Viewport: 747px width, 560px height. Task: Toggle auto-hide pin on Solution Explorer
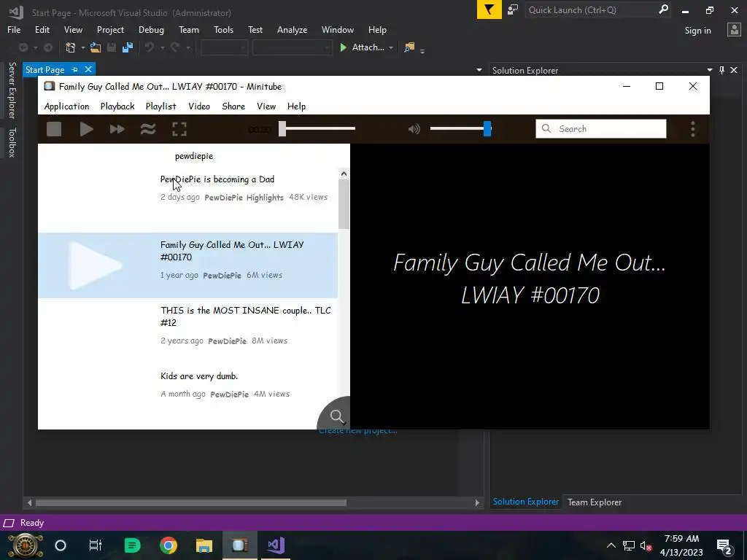721,70
